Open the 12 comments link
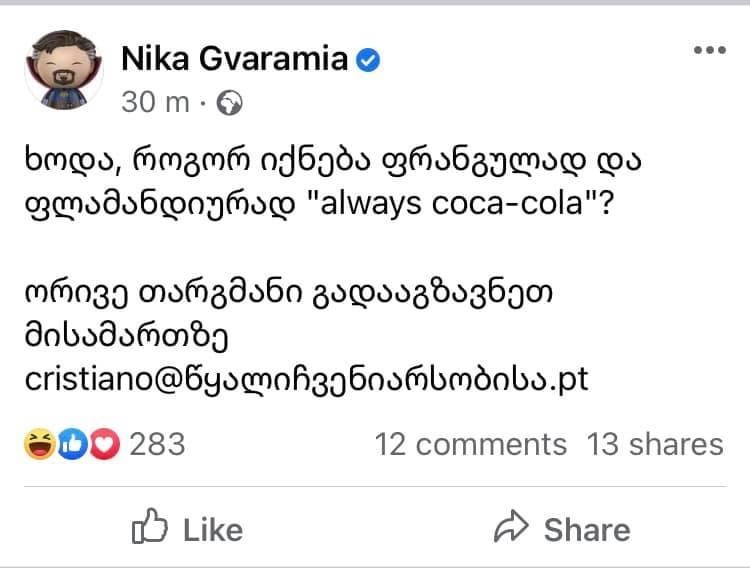 pyautogui.click(x=470, y=443)
